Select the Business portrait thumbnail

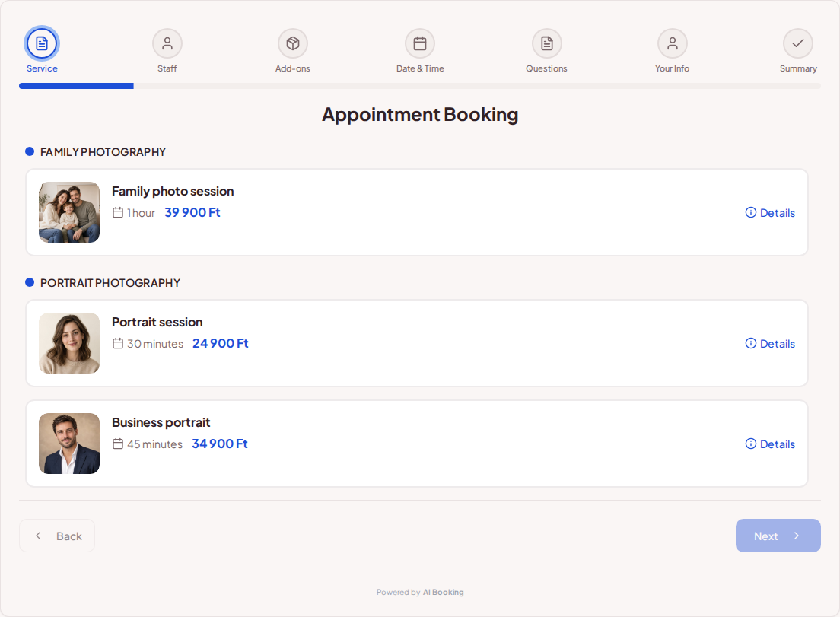(69, 444)
